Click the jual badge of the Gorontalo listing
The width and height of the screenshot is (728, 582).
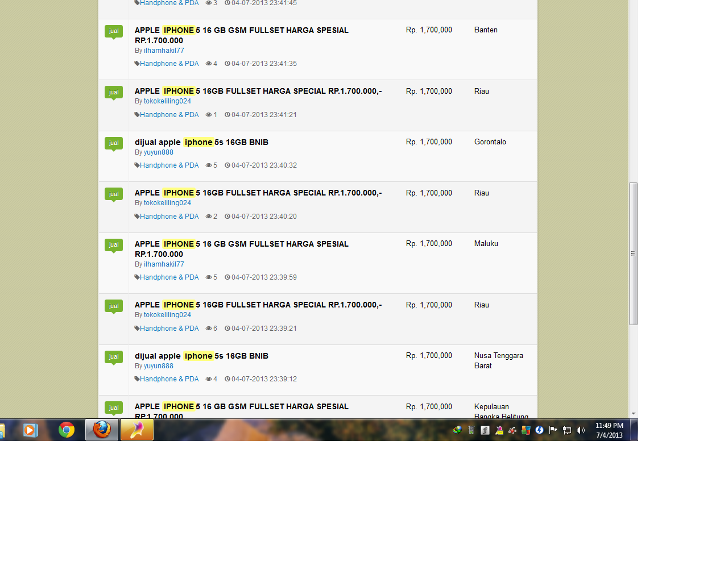[114, 143]
